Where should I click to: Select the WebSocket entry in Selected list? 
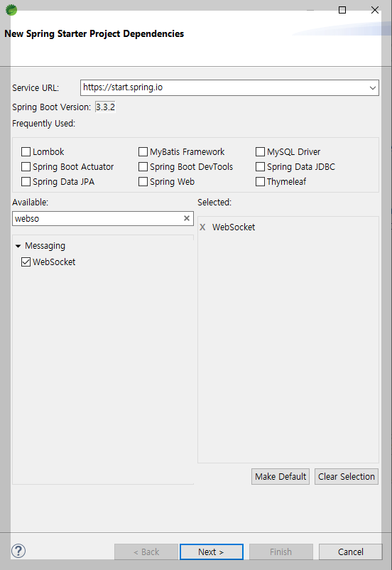pyautogui.click(x=234, y=227)
